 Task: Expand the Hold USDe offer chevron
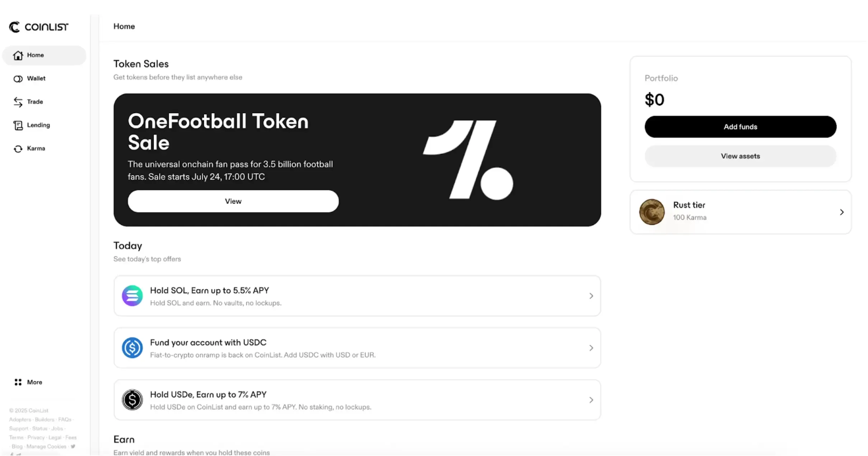[591, 400]
